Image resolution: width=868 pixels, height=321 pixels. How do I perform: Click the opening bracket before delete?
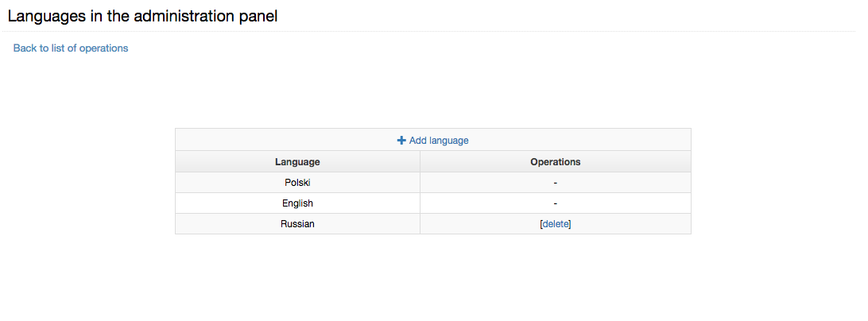[x=541, y=224]
